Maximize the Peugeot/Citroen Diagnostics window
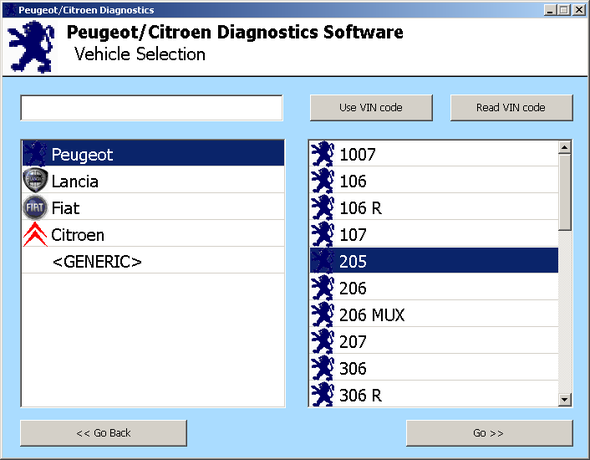Image resolution: width=590 pixels, height=460 pixels. [x=564, y=10]
